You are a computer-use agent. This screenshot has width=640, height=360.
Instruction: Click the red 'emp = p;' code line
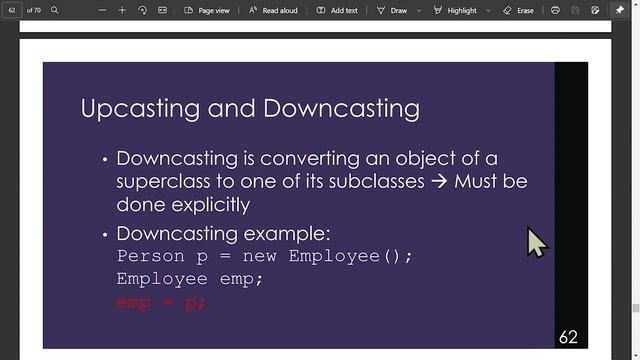coord(161,302)
